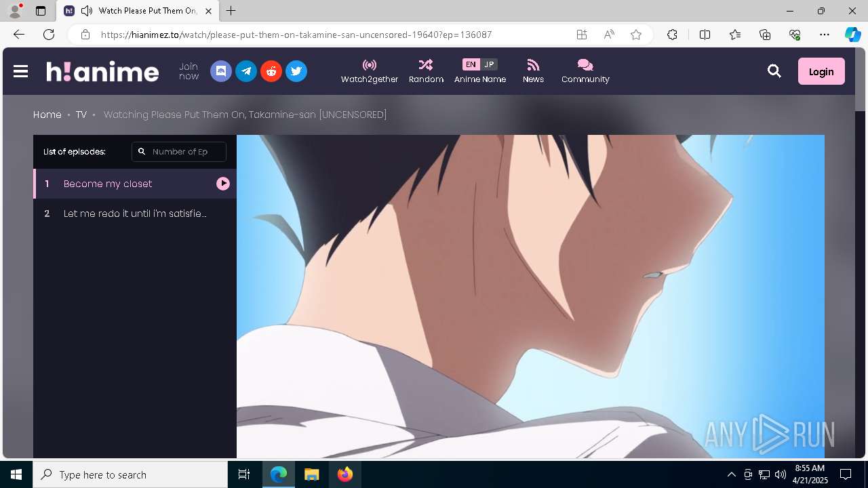Viewport: 868px width, 488px height.
Task: Go to Home via breadcrumb
Action: tap(47, 115)
